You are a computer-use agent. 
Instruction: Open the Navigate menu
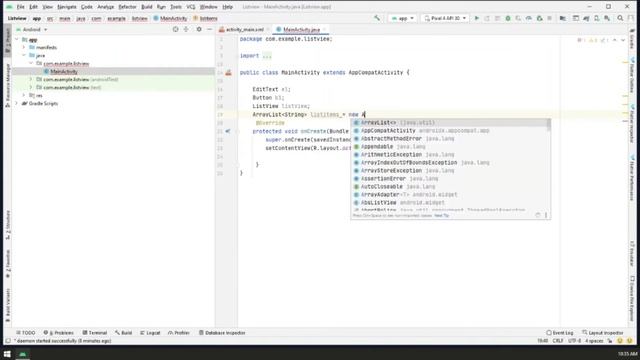coord(67,7)
